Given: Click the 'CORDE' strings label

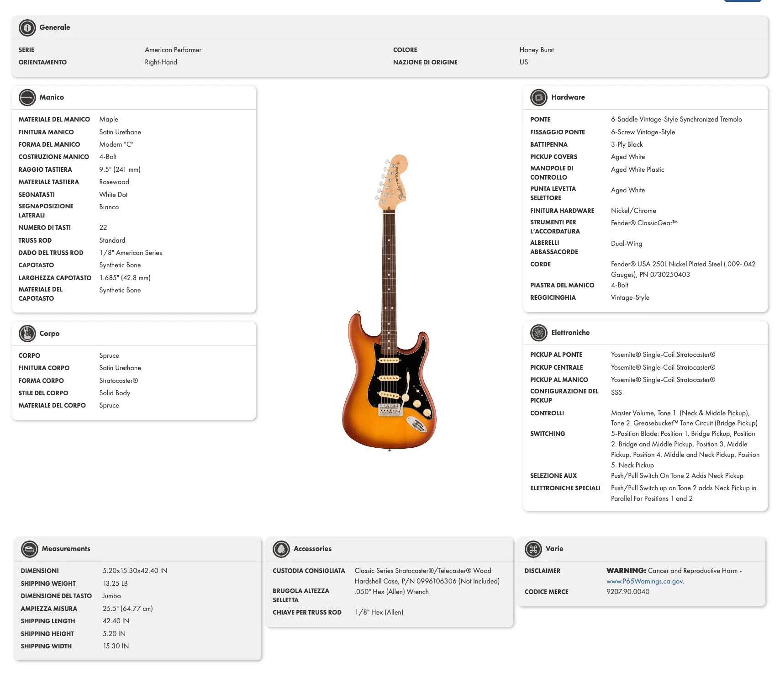Looking at the screenshot, I should point(540,264).
